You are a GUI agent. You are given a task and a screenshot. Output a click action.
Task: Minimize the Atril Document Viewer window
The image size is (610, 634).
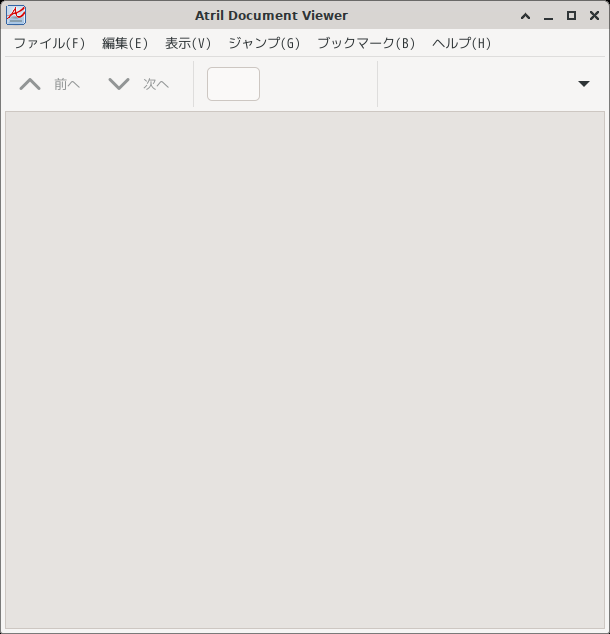tap(549, 17)
